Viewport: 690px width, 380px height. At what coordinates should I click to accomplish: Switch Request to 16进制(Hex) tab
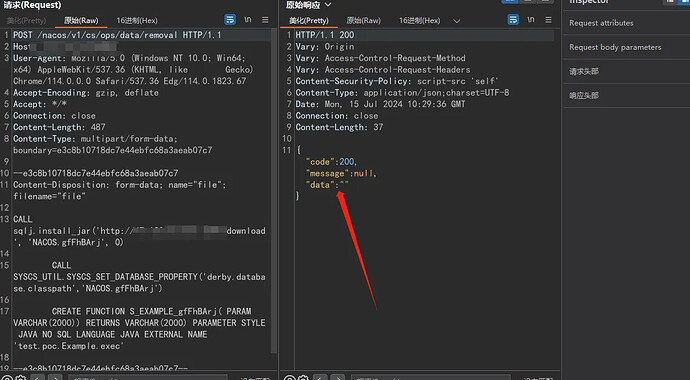coord(137,21)
